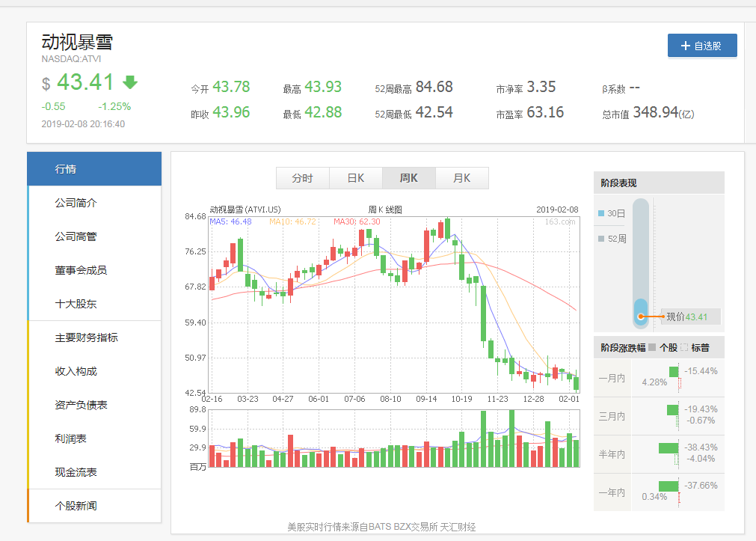Click the 市盈率 value 63.16
Screen dimensions: 756x541
[545, 112]
